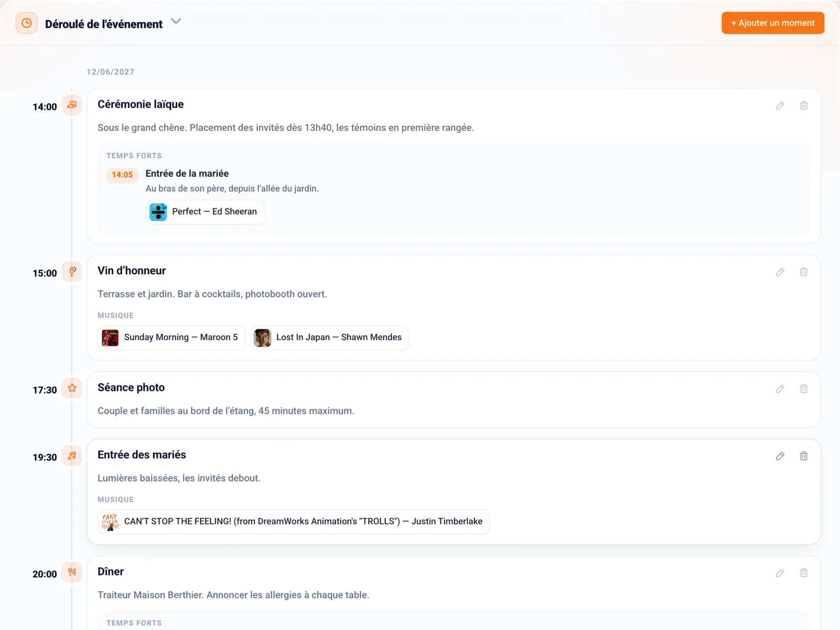Click the 19:30 time label

tap(45, 457)
